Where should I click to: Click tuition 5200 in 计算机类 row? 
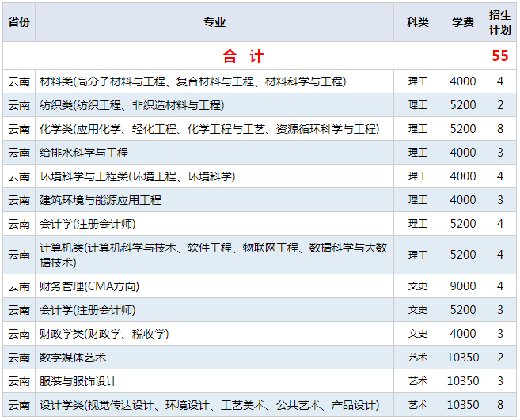pos(463,255)
